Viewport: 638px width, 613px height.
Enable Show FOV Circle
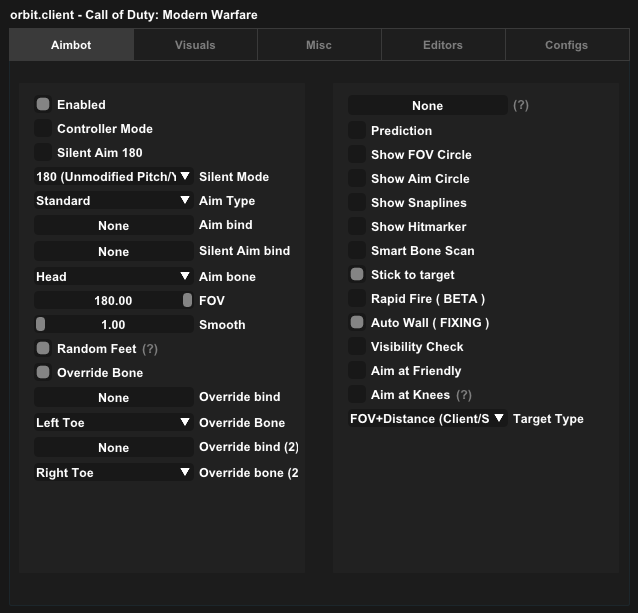[357, 154]
